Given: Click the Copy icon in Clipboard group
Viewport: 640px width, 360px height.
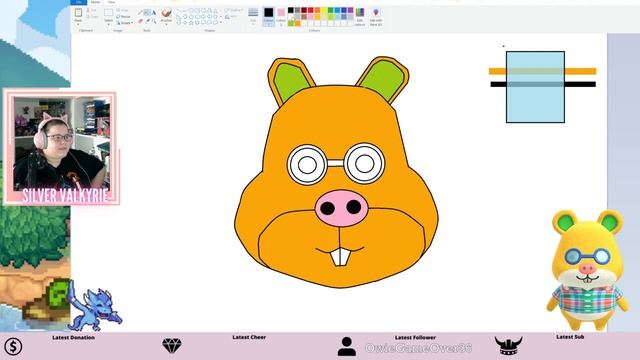Looking at the screenshot, I should point(93,16).
